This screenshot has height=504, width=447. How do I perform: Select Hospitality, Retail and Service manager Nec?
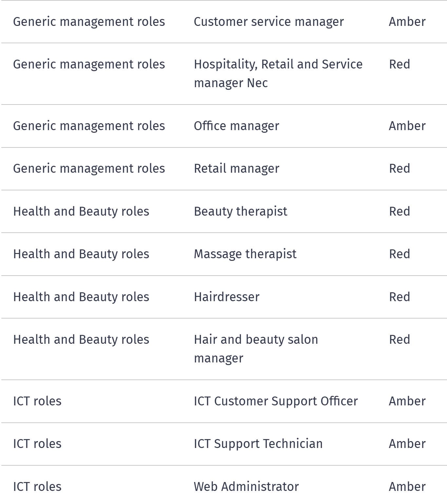click(278, 73)
